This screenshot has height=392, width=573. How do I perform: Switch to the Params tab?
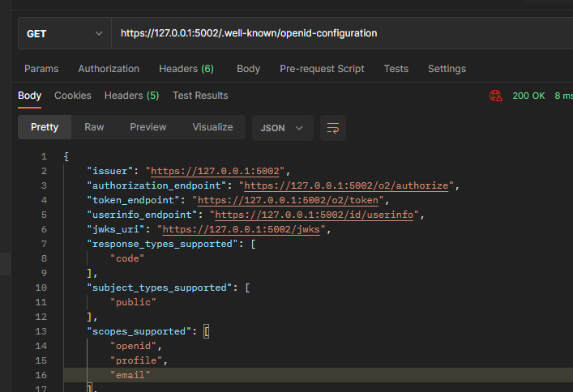tap(41, 69)
